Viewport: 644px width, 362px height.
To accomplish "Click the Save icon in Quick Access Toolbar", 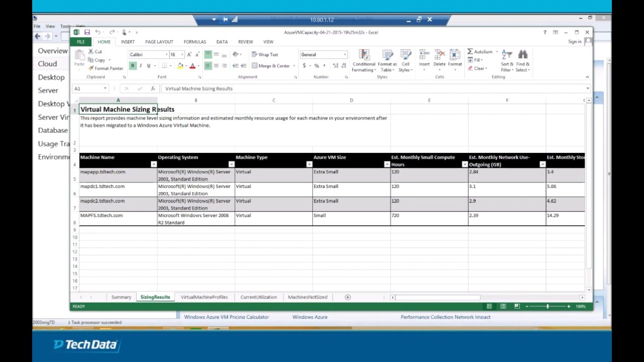I will 87,32.
